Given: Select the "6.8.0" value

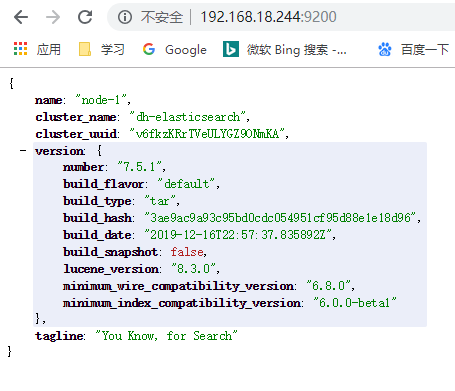Looking at the screenshot, I should coord(329,285).
